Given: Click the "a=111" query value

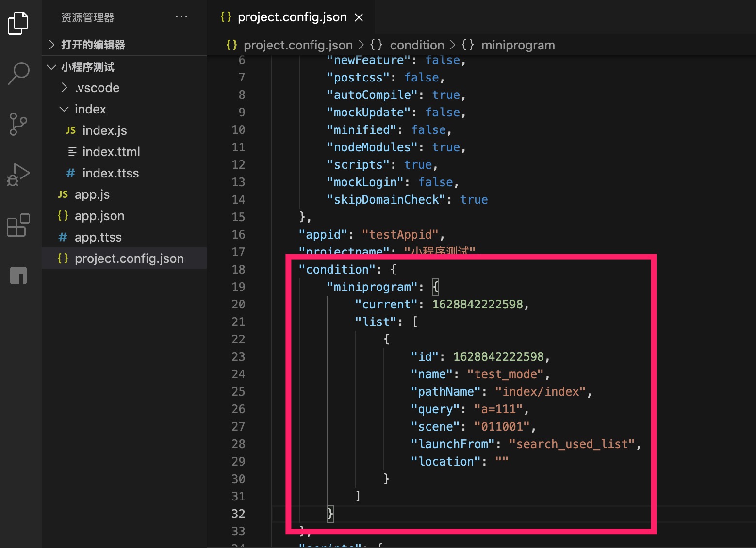Looking at the screenshot, I should pos(498,409).
